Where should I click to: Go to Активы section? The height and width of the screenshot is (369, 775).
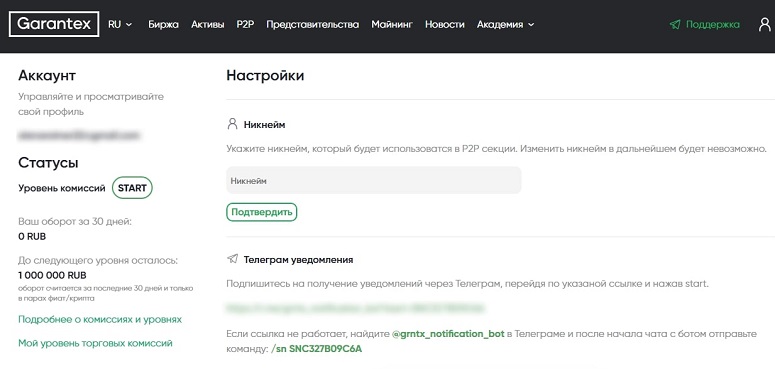(208, 24)
